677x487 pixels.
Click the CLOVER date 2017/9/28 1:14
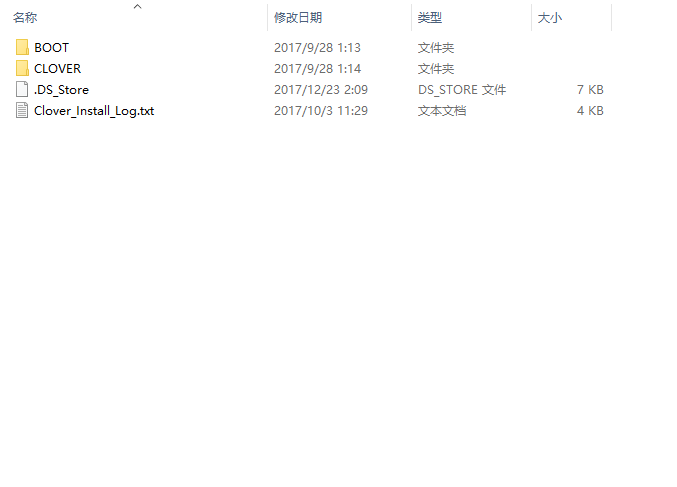(x=317, y=69)
